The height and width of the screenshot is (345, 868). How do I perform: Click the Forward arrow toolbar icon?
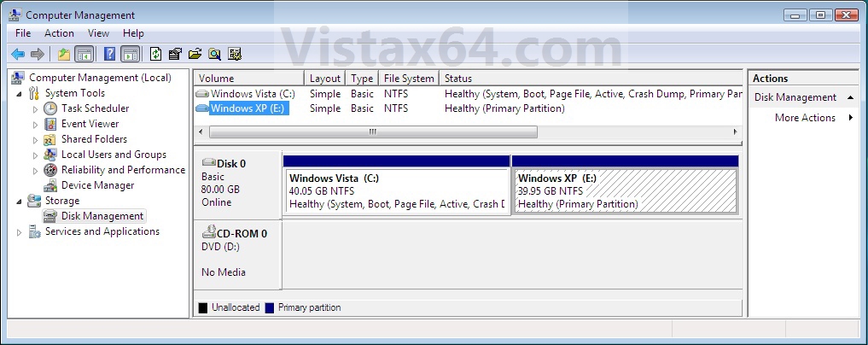point(37,55)
